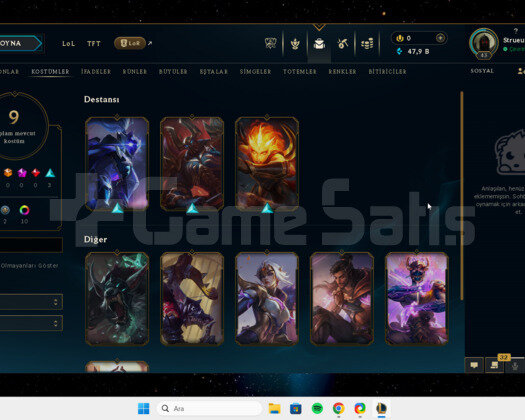Switch to the KOSTÜMLER tab
Image resolution: width=525 pixels, height=420 pixels.
(x=50, y=71)
